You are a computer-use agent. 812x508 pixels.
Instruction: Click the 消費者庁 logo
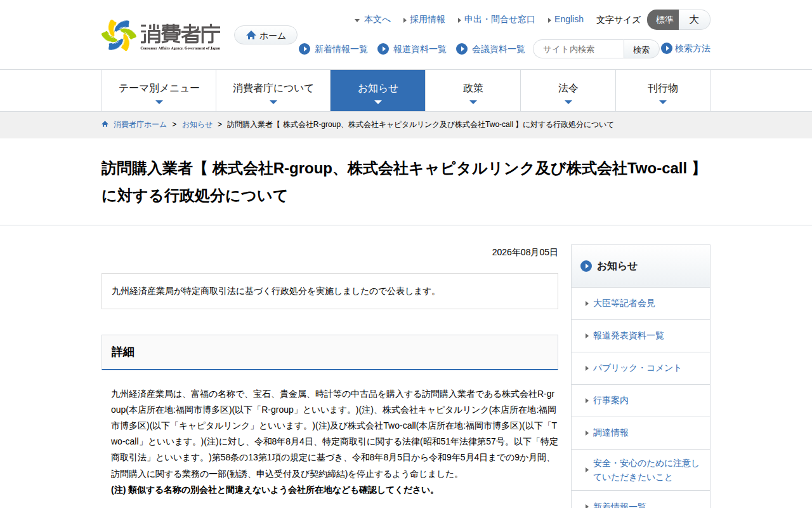161,35
